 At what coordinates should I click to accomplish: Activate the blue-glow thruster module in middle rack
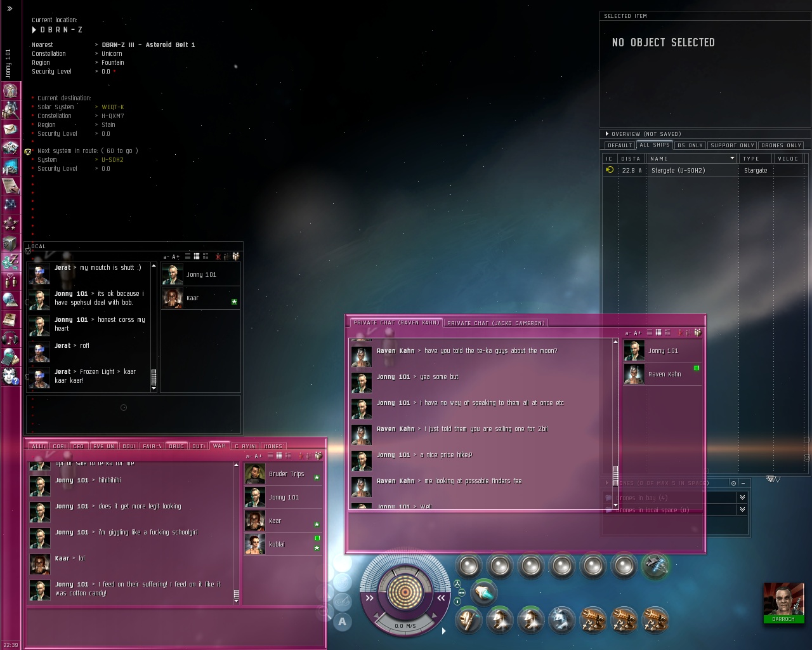click(x=484, y=592)
